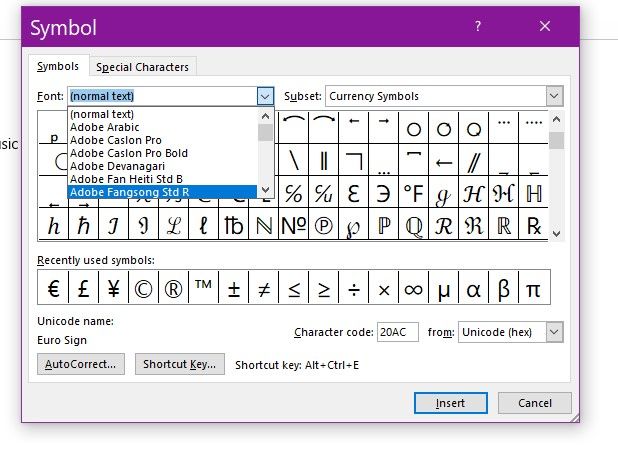This screenshot has width=618, height=460.
Task: Switch to the Special Characters tab
Action: [142, 67]
